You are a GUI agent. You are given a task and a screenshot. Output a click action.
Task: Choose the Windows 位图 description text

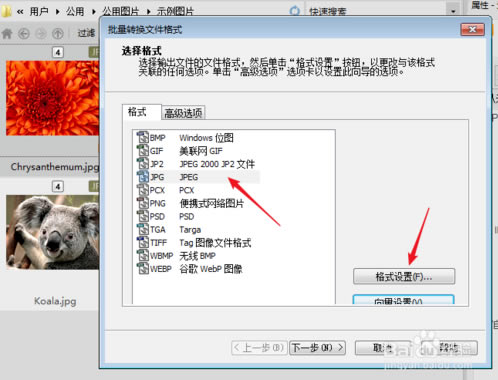(x=206, y=138)
